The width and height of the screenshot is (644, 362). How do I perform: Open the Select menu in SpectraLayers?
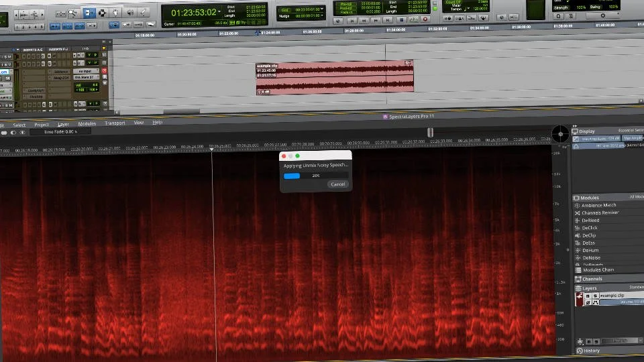coord(19,125)
